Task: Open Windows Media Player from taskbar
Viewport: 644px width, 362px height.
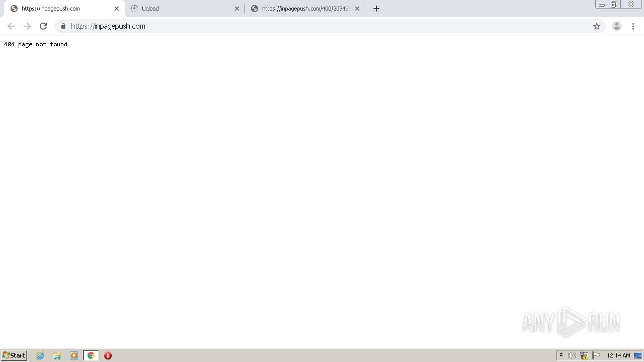Action: coord(74,355)
